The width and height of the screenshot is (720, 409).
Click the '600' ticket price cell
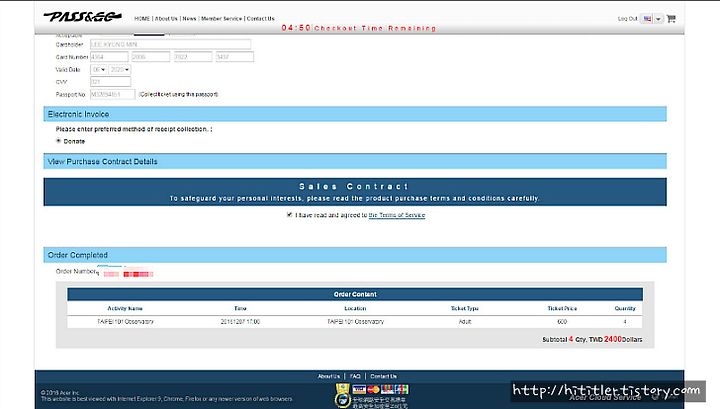click(562, 322)
